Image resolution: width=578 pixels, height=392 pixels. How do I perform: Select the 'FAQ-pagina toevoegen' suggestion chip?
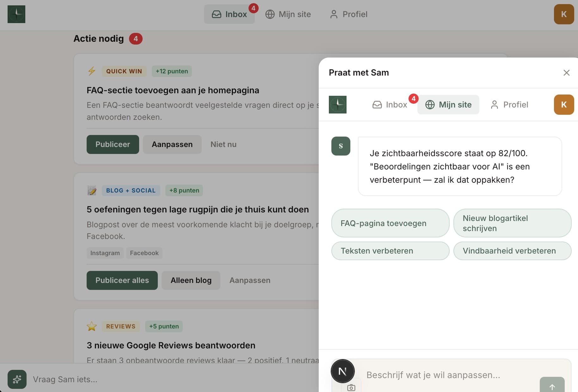click(390, 223)
